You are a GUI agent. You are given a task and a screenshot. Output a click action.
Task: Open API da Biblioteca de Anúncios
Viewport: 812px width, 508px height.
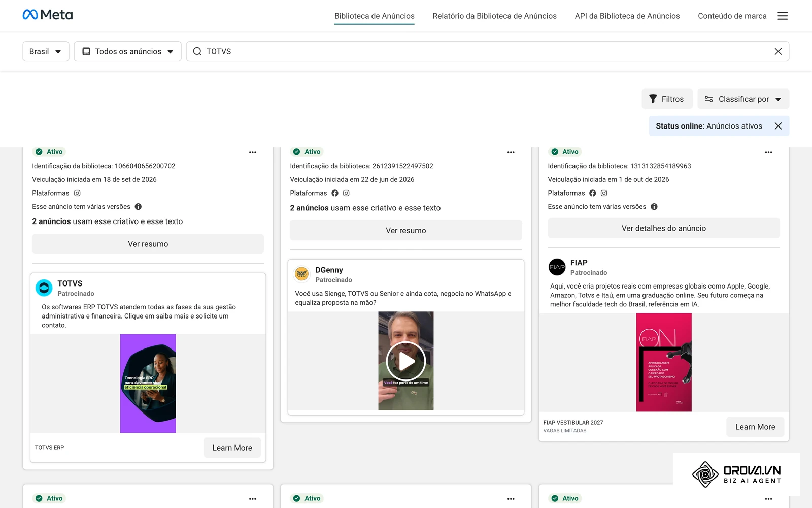pos(627,16)
